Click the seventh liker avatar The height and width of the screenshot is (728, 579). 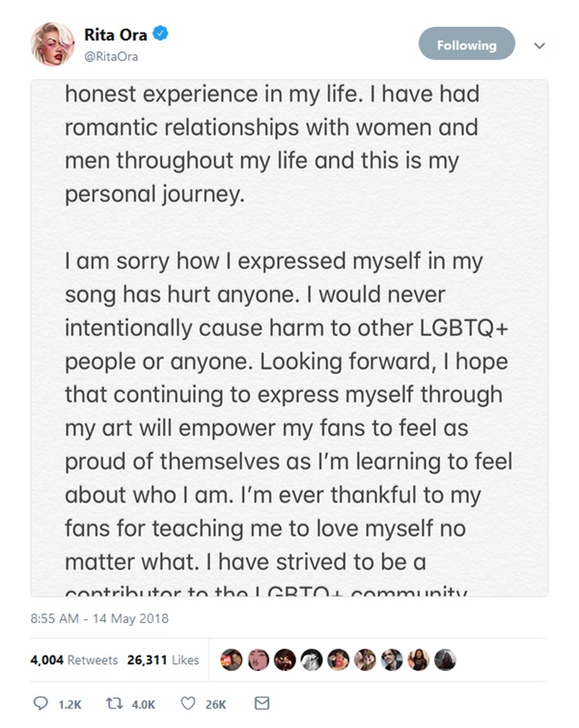click(x=391, y=661)
